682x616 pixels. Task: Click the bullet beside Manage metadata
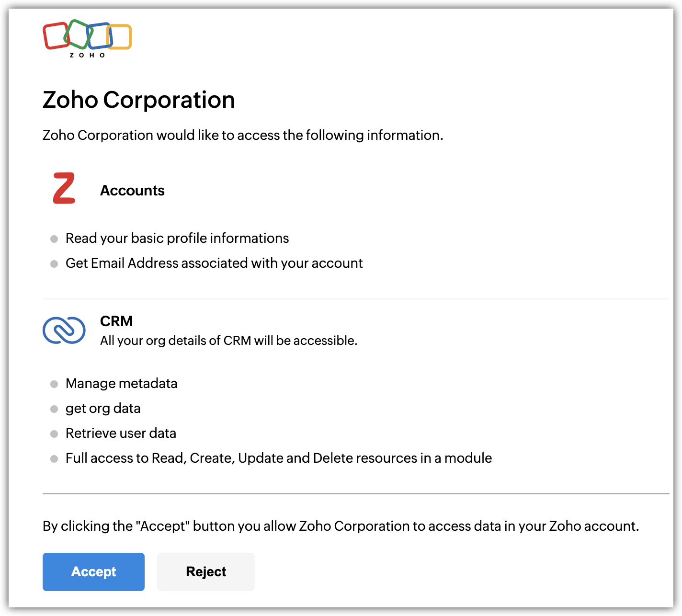point(54,384)
